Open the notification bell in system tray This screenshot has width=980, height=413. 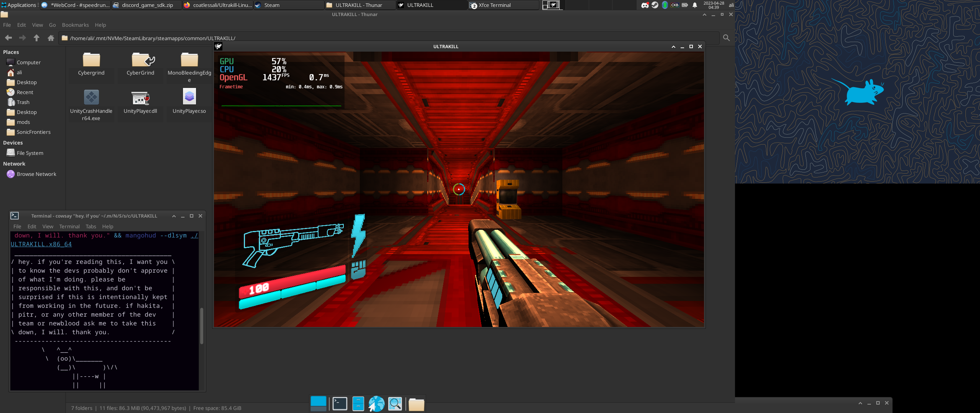tap(695, 5)
